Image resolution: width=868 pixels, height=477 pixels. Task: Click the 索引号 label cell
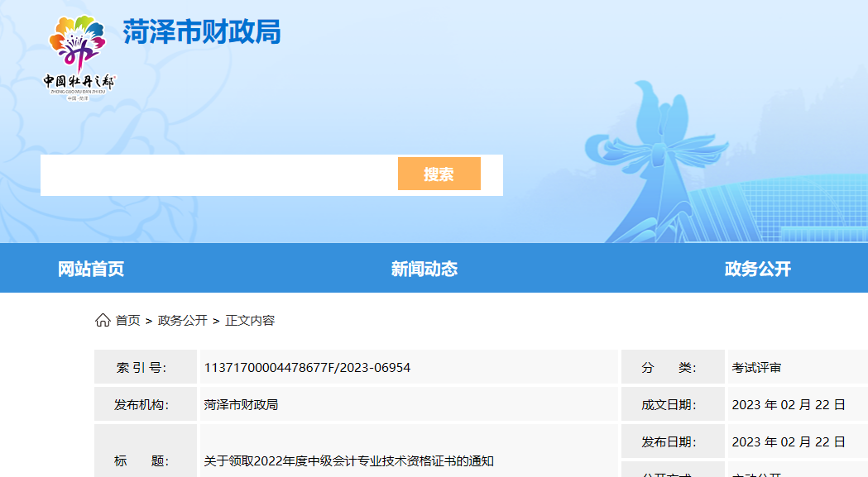pyautogui.click(x=146, y=367)
